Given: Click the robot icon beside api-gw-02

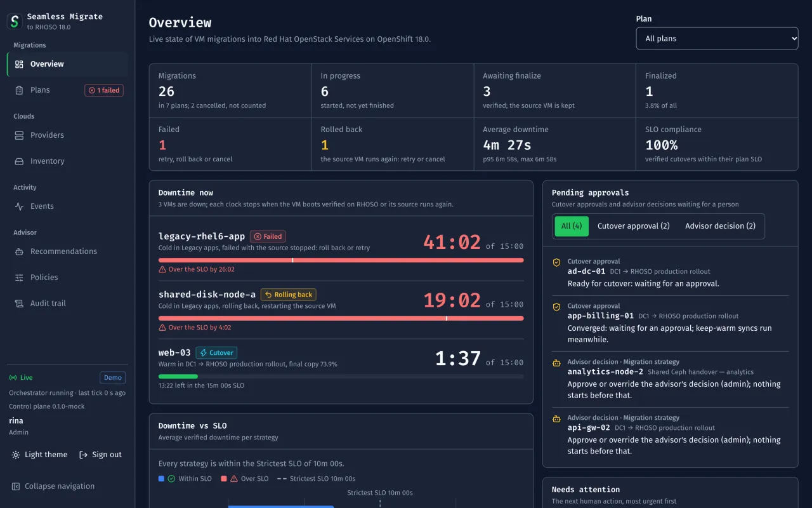Looking at the screenshot, I should click(556, 418).
